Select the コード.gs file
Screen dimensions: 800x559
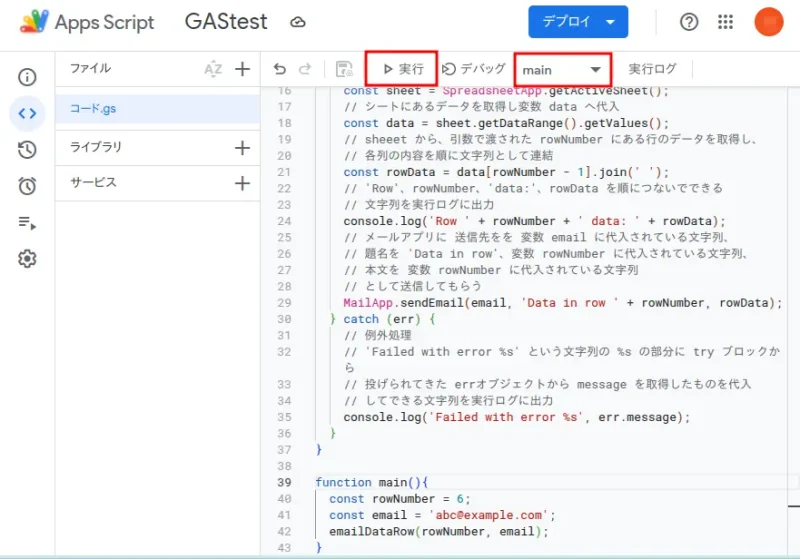(x=158, y=109)
